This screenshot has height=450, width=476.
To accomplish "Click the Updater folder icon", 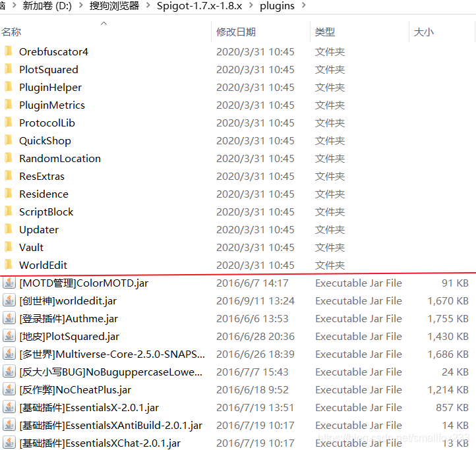I will (x=9, y=229).
